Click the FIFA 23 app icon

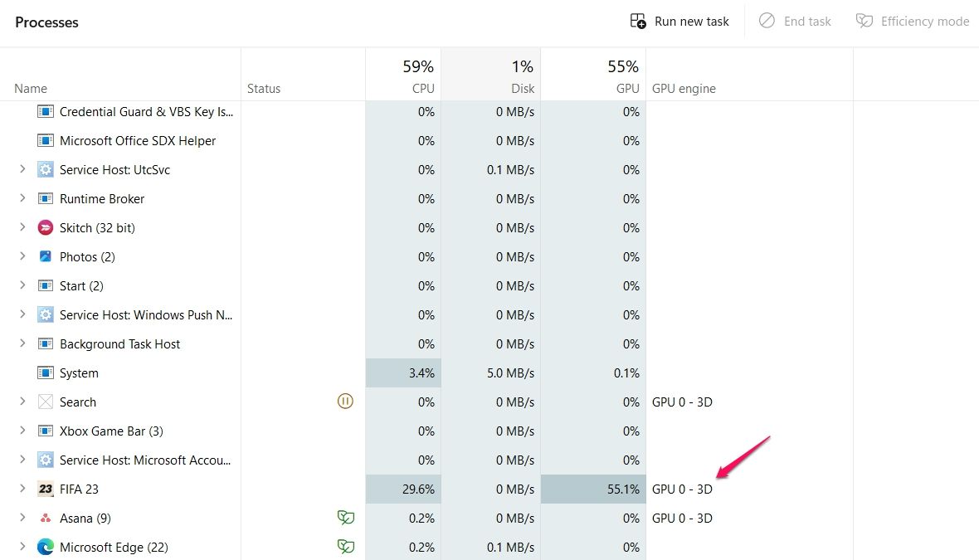(46, 489)
